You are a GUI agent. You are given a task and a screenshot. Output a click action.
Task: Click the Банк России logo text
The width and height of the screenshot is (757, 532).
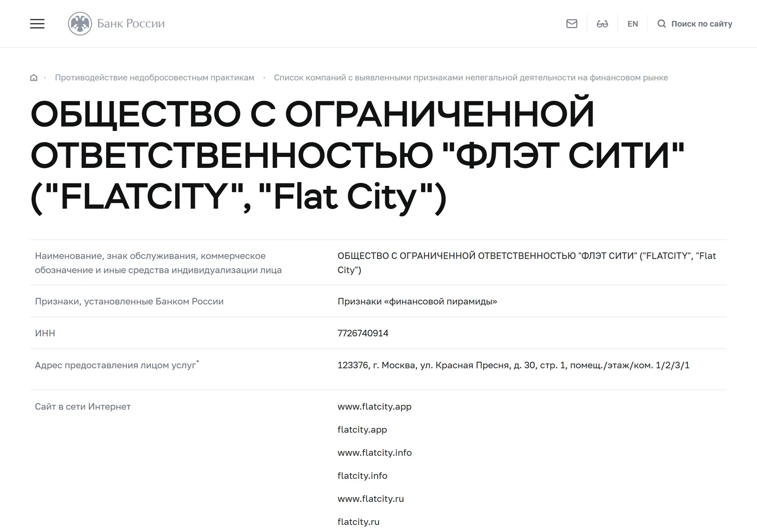pos(131,24)
